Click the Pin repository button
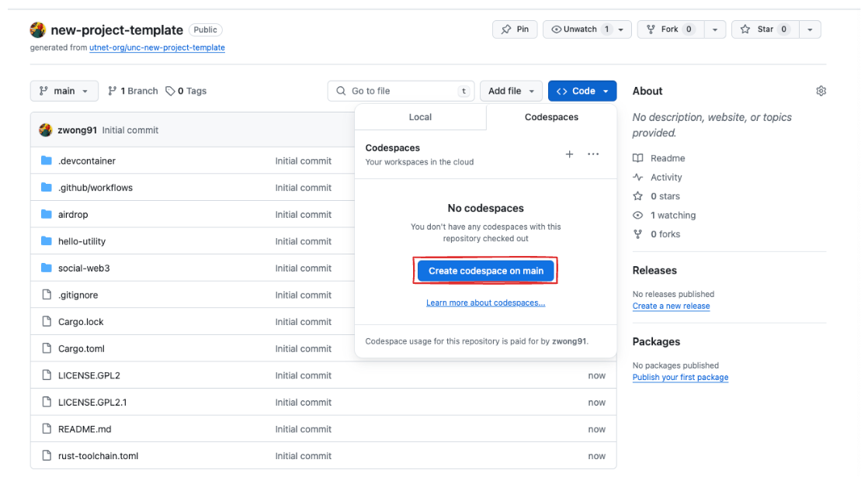The height and width of the screenshot is (484, 868). tap(515, 29)
